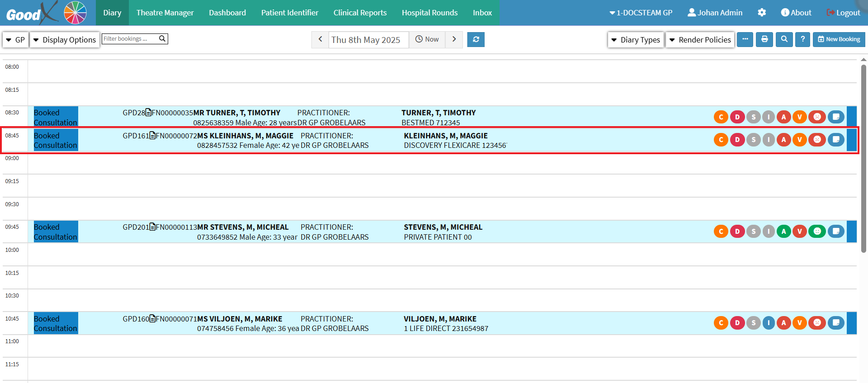The width and height of the screenshot is (868, 383).
Task: Click the A status circle for Kleinhans booking
Action: coord(783,140)
